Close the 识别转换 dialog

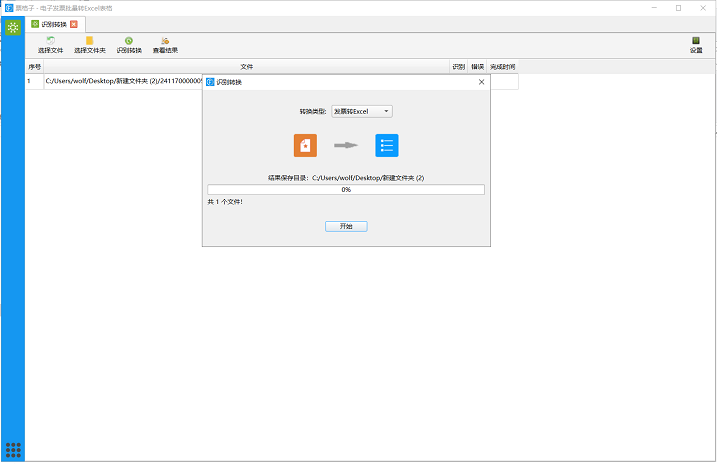(x=481, y=82)
